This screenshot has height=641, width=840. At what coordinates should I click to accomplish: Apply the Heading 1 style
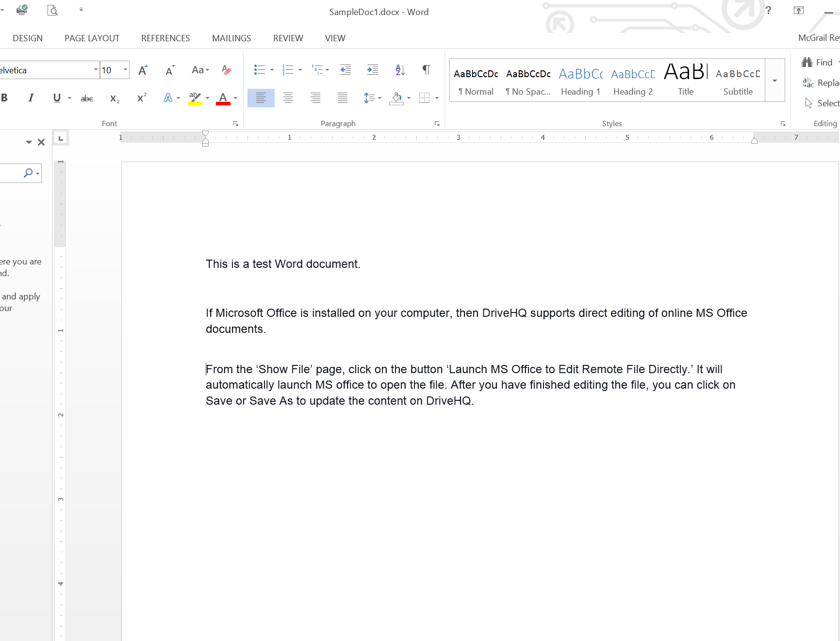[x=580, y=81]
